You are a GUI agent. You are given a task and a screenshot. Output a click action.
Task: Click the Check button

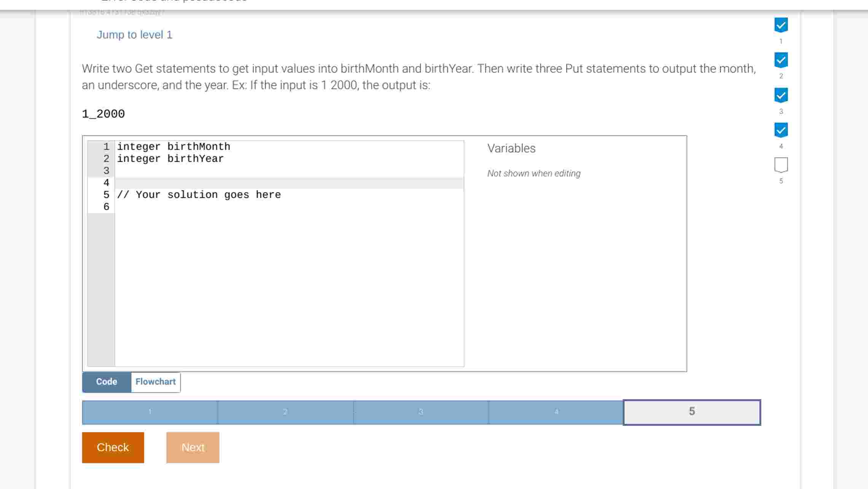click(113, 447)
